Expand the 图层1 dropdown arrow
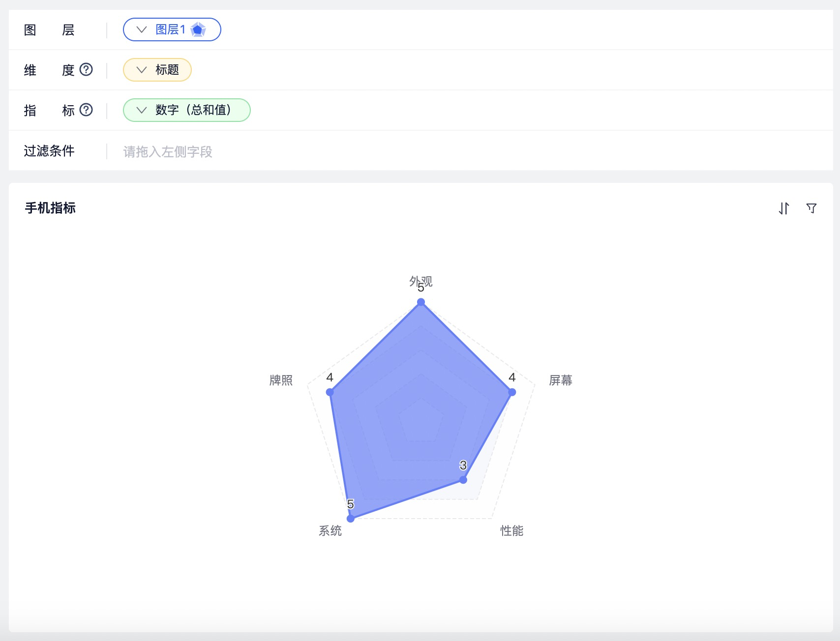The width and height of the screenshot is (840, 641). (x=142, y=29)
